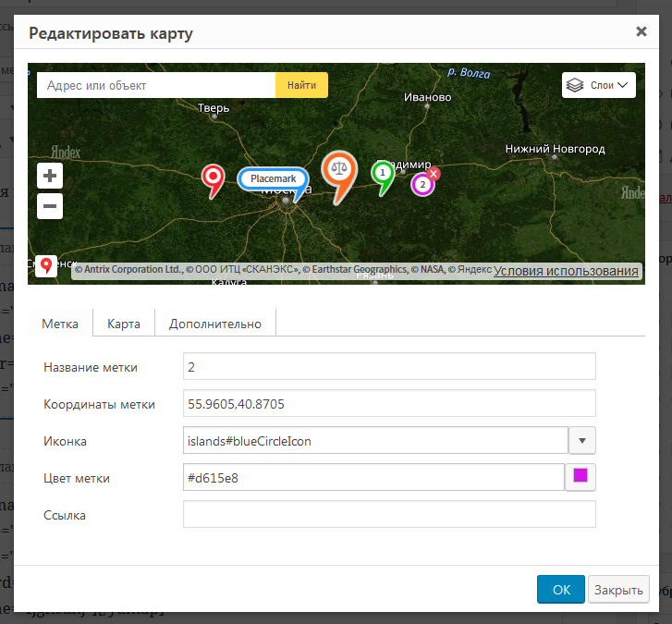Expand the Иконка dropdown arrow
Image resolution: width=672 pixels, height=624 pixels.
582,440
